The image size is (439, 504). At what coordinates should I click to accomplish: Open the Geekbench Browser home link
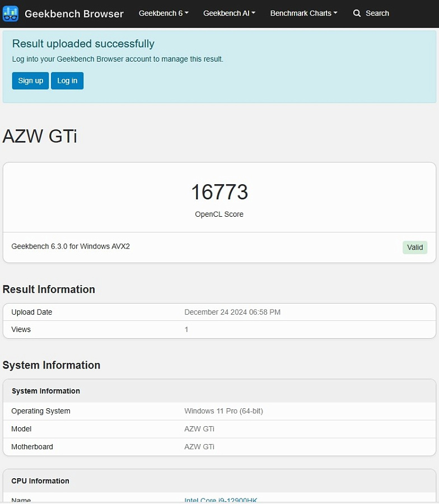(x=74, y=13)
